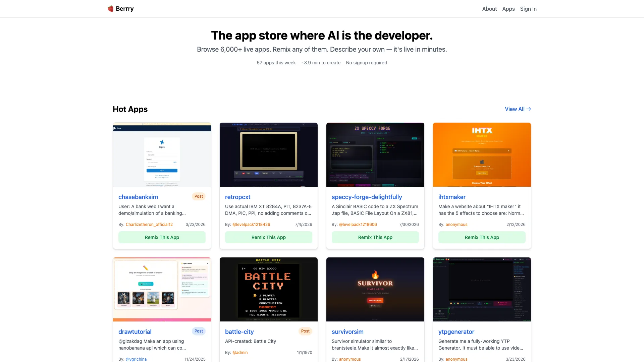Click the date 2/17/2026 on survivorsim
This screenshot has width=644, height=362.
(409, 359)
